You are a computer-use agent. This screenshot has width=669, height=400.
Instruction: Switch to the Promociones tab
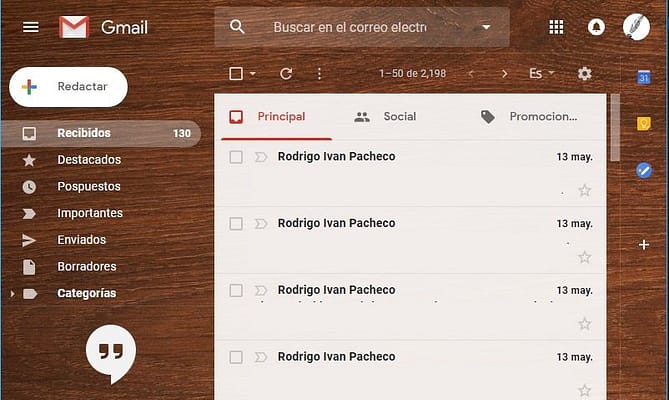pyautogui.click(x=529, y=117)
